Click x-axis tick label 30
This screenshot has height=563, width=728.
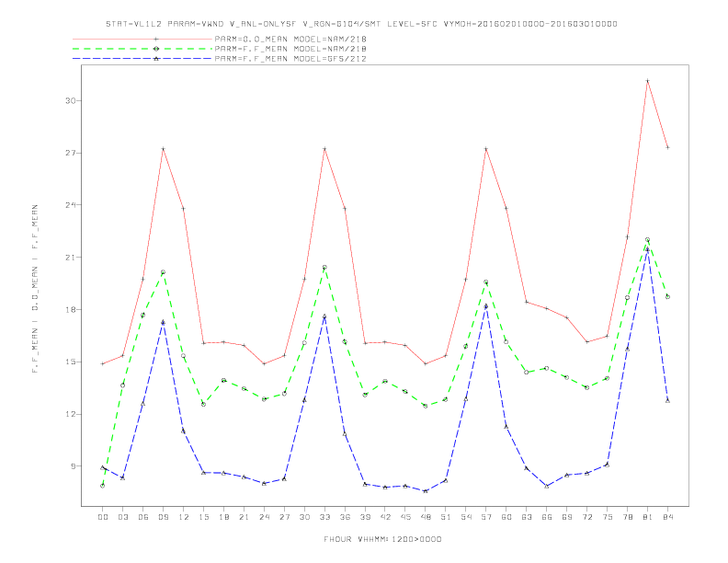coord(304,517)
